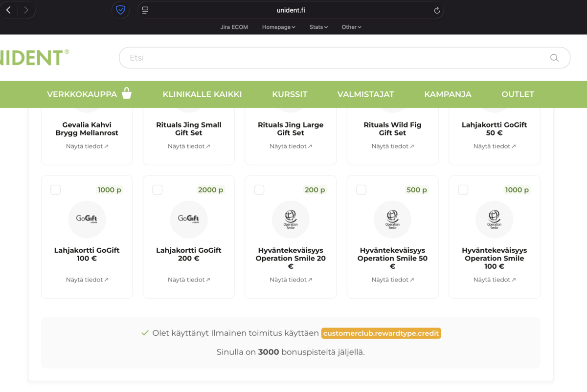
Task: Expand the Homepage bookmarks dropdown
Action: pos(278,27)
